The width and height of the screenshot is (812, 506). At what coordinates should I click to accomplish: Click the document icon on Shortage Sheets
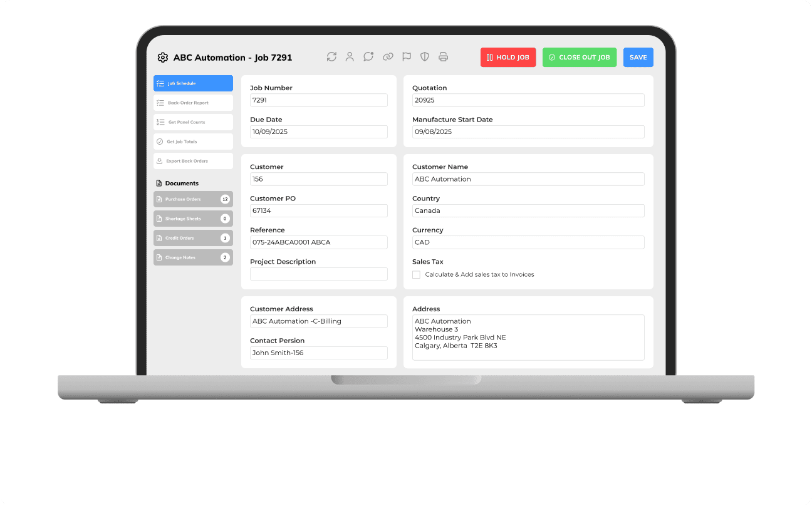(x=159, y=219)
